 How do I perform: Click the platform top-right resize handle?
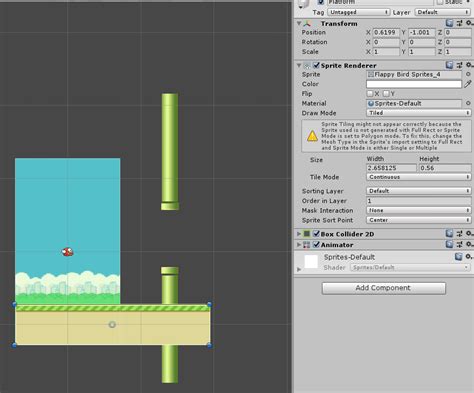point(209,304)
